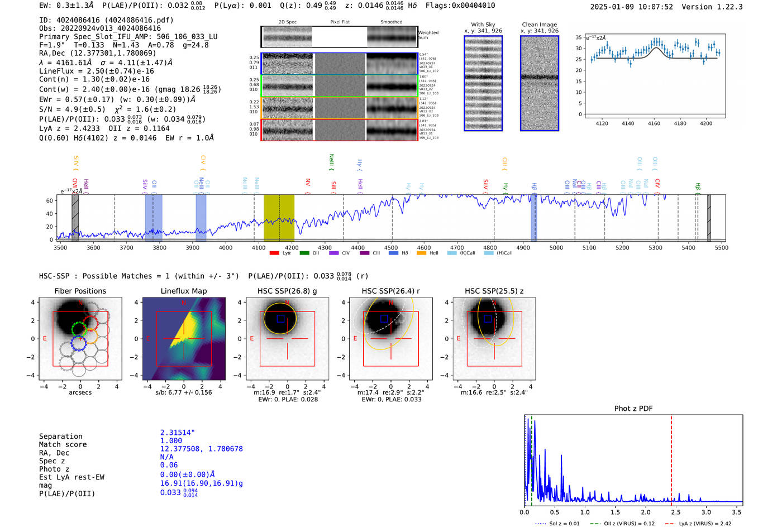Select the blue-bordered fiber 2D spectrum row
This screenshot has width=782, height=532.
point(339,64)
